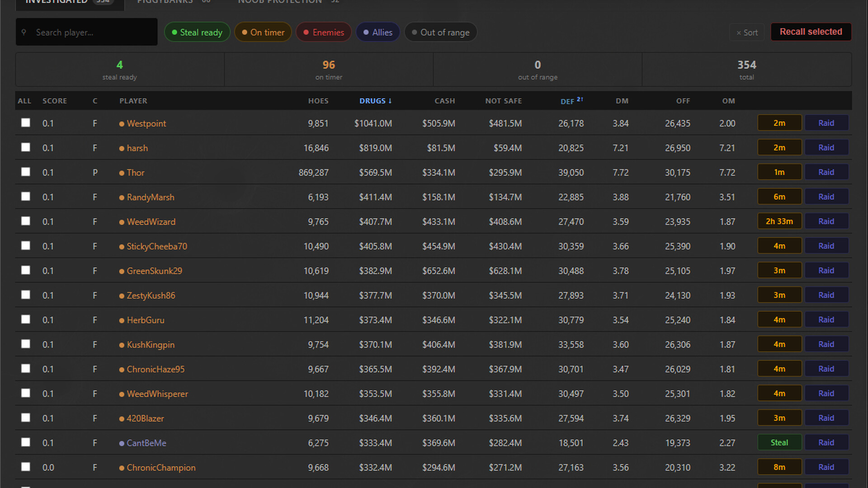Raid the player Thor
This screenshot has height=488, width=868.
pyautogui.click(x=826, y=172)
